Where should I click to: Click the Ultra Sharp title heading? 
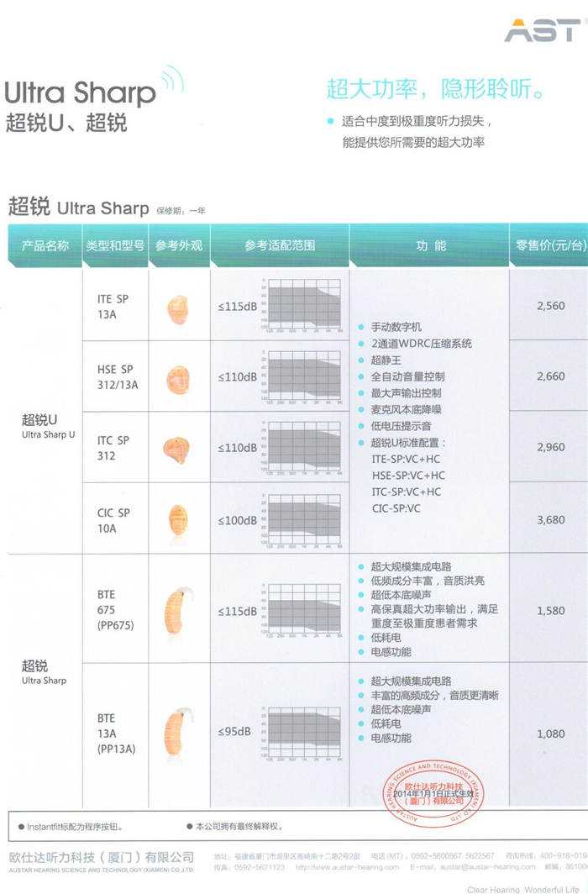coord(80,92)
